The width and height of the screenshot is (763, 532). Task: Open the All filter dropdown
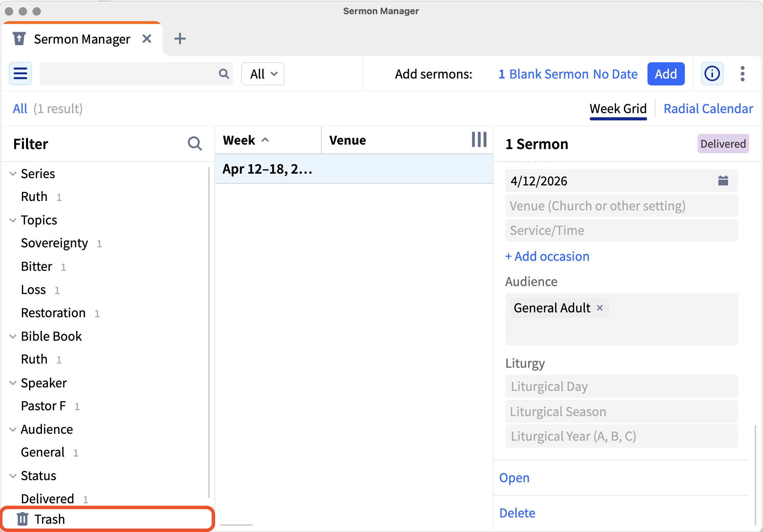pyautogui.click(x=263, y=74)
